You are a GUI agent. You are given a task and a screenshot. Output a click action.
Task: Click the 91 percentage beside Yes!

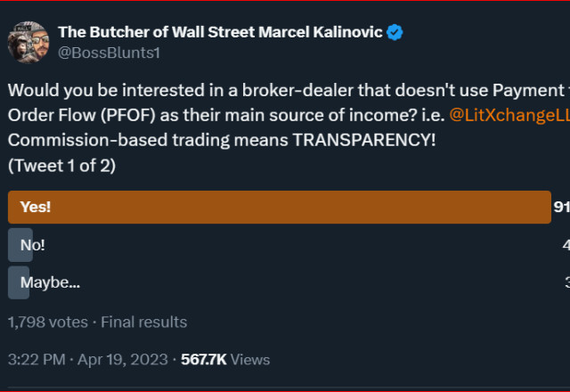tap(561, 207)
